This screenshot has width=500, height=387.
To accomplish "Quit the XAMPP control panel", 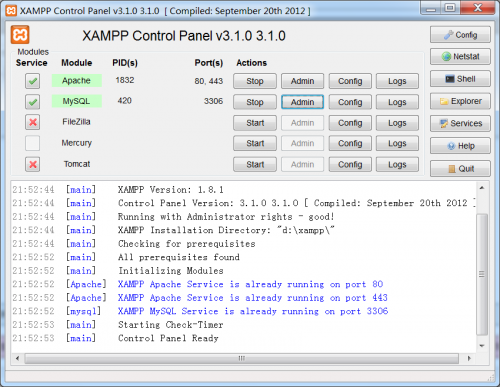I will (x=460, y=168).
